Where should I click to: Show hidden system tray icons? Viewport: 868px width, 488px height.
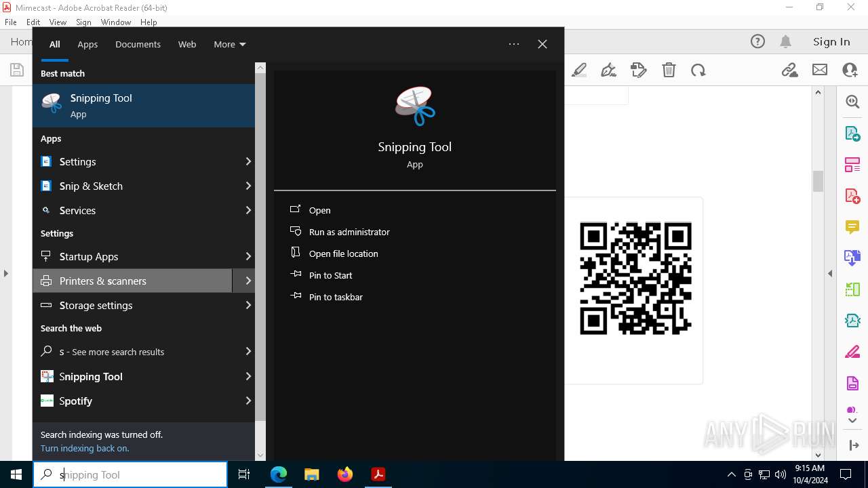tap(731, 474)
